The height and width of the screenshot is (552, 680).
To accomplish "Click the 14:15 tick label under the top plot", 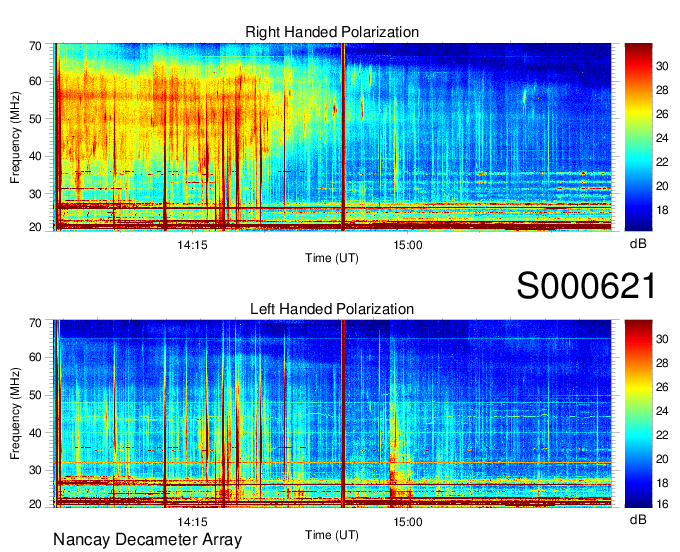I will (x=192, y=245).
